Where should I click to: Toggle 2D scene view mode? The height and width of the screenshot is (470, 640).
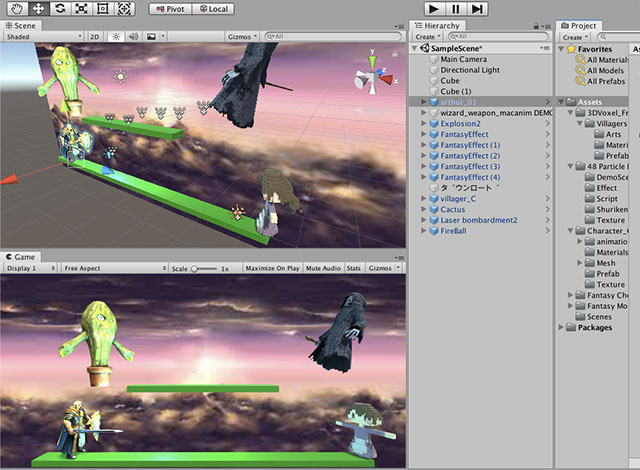tap(95, 37)
